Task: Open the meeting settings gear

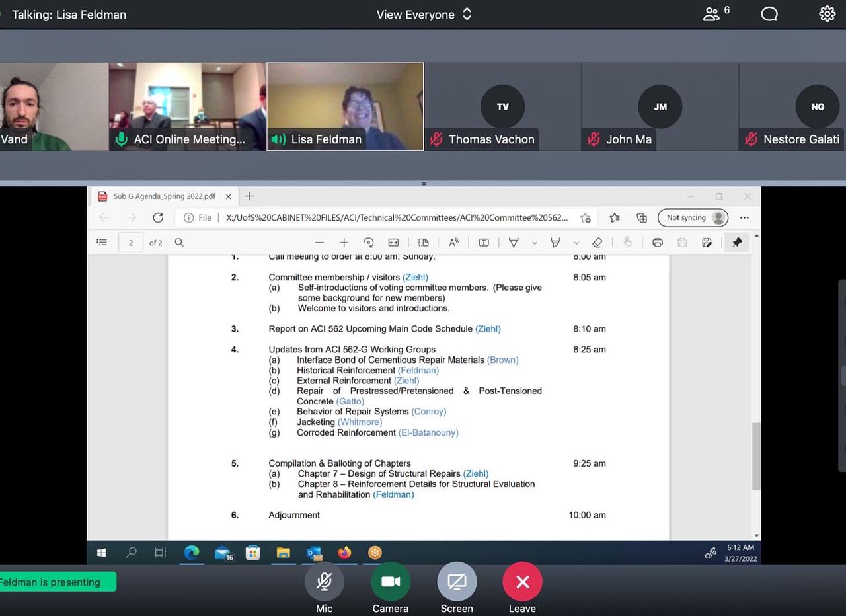Action: point(827,14)
